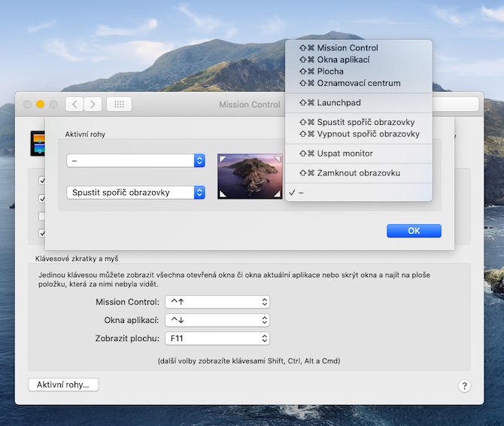This screenshot has height=426, width=504.
Task: Select Zamknout obrazovku menu entry
Action: [x=358, y=173]
